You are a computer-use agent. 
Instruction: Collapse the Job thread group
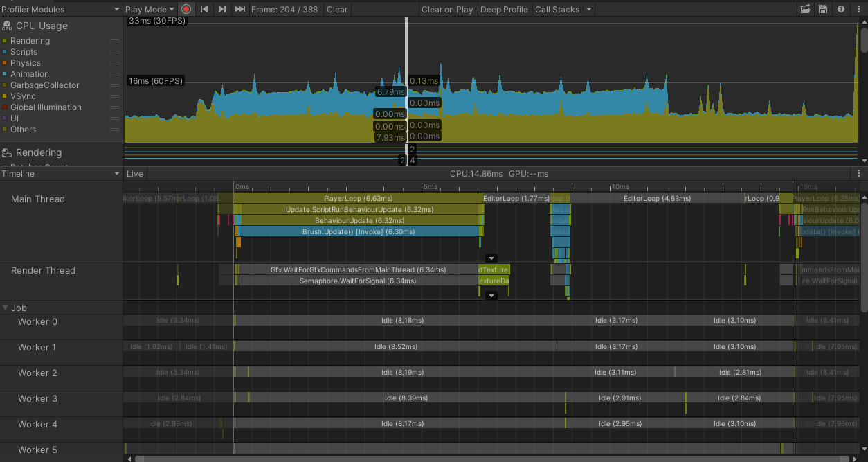click(6, 308)
